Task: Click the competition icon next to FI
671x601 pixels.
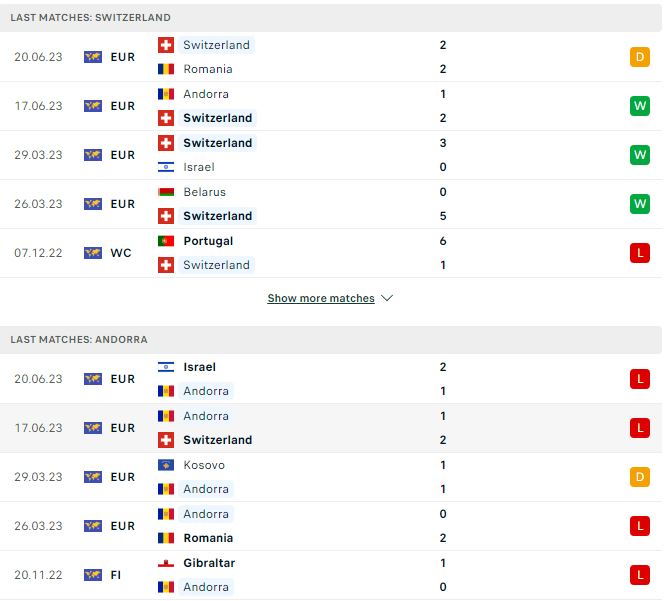Action: coord(93,575)
